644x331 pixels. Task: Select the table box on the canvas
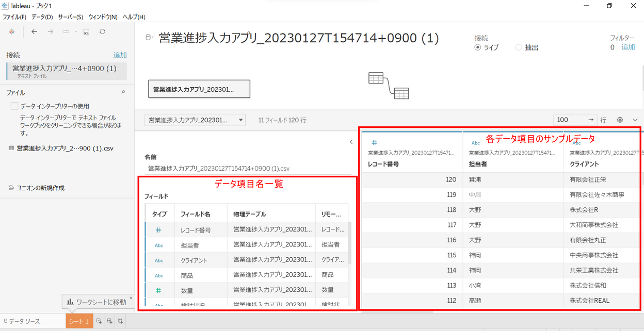click(199, 89)
